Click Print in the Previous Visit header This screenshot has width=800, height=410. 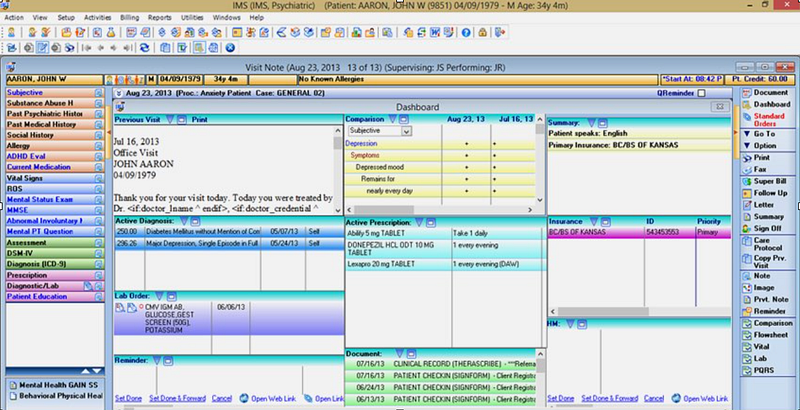coord(199,119)
